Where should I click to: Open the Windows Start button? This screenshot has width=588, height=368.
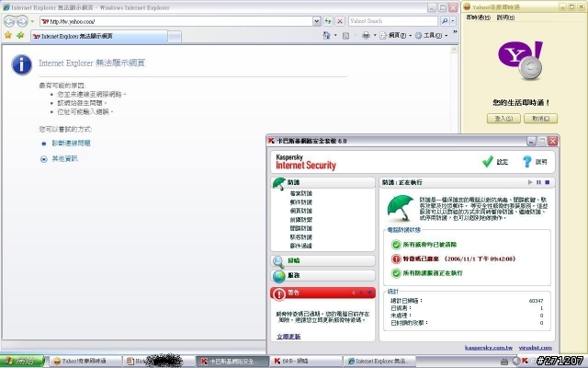(x=22, y=362)
